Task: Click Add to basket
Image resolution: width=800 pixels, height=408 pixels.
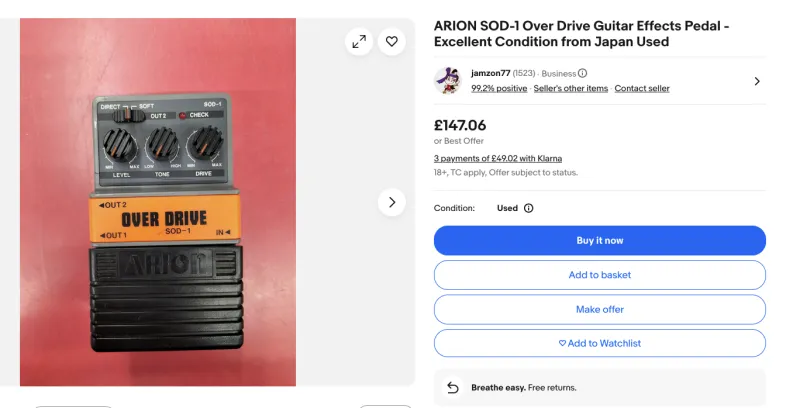Action: [599, 275]
